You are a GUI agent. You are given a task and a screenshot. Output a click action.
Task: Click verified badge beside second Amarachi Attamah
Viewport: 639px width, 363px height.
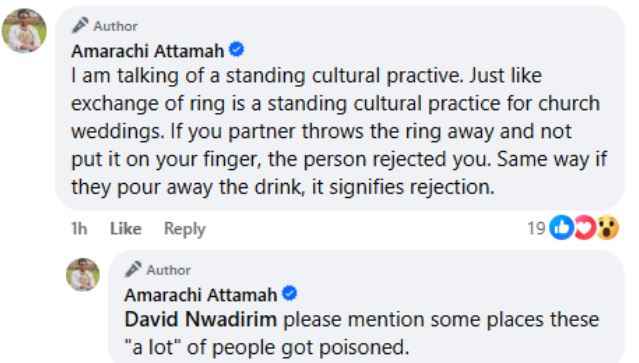pyautogui.click(x=290, y=293)
